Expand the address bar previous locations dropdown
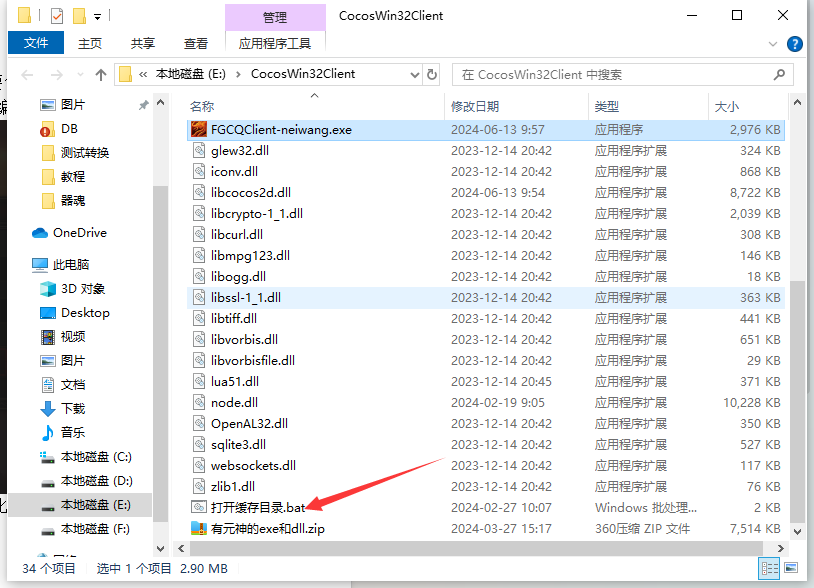Image resolution: width=814 pixels, height=588 pixels. (x=413, y=74)
